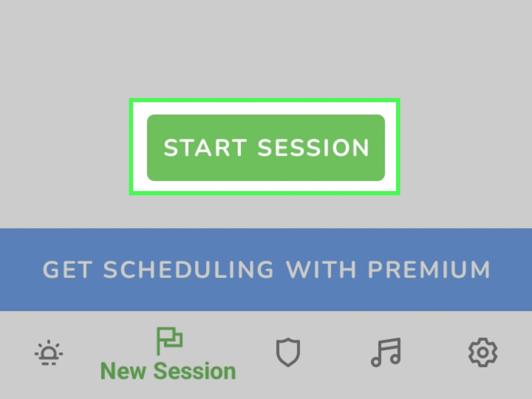The height and width of the screenshot is (399, 532).
Task: Open the settings gear tab
Action: pos(483,352)
